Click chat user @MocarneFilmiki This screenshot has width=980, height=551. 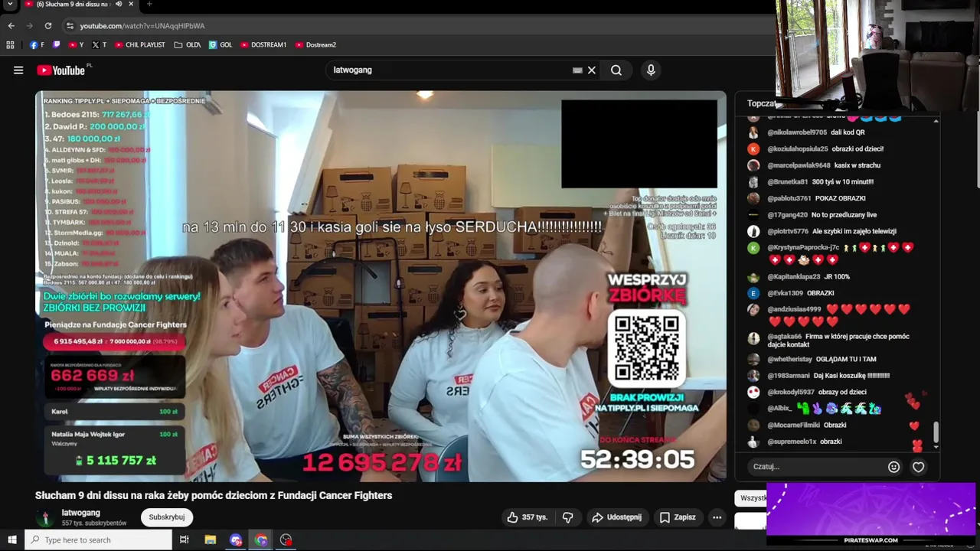(794, 425)
